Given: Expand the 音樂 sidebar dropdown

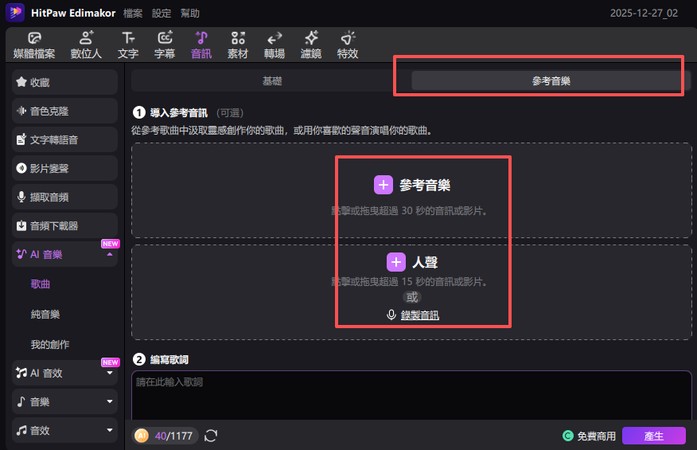Looking at the screenshot, I should pyautogui.click(x=109, y=402).
